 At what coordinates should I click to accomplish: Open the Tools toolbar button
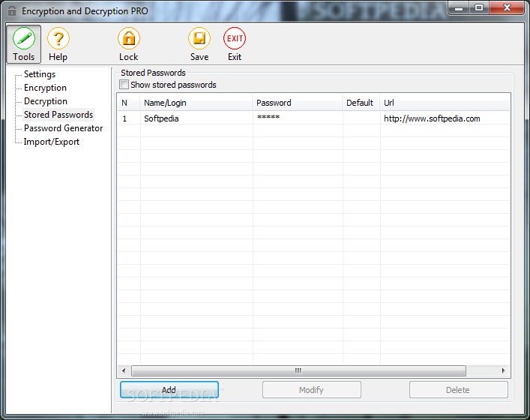point(24,44)
